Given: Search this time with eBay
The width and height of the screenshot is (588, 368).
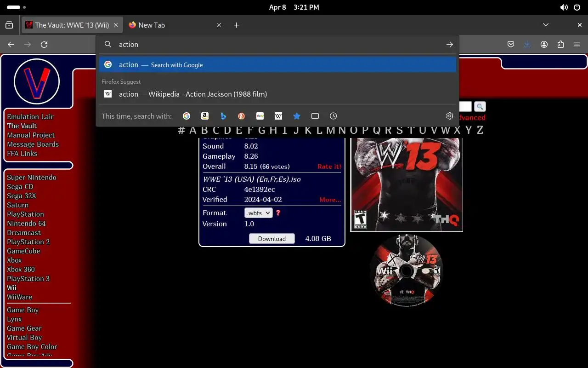Looking at the screenshot, I should pyautogui.click(x=260, y=116).
